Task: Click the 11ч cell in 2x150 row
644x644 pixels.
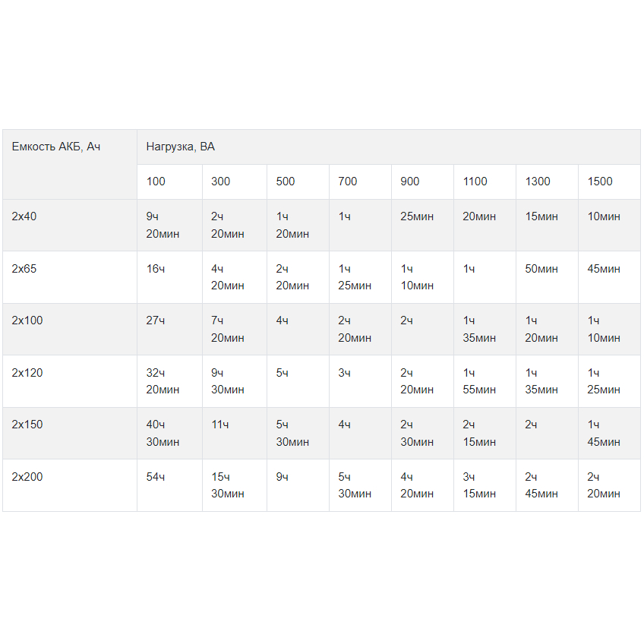Action: coord(235,434)
